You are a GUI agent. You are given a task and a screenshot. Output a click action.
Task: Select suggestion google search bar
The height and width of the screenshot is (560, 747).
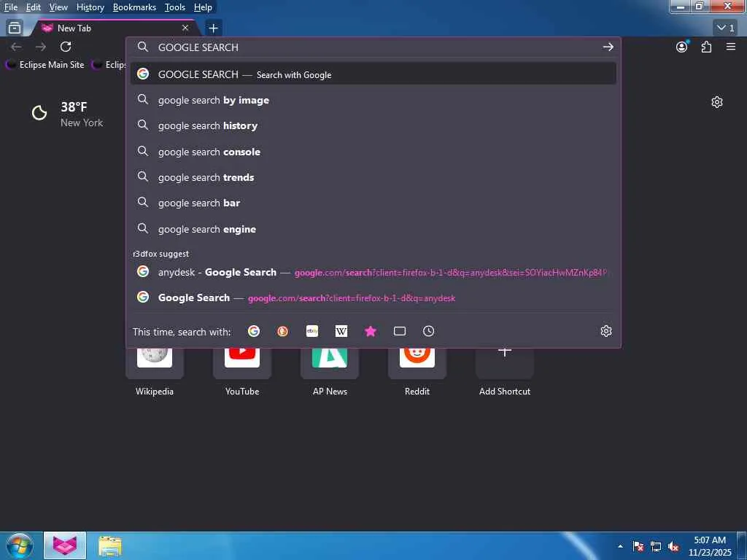click(373, 203)
